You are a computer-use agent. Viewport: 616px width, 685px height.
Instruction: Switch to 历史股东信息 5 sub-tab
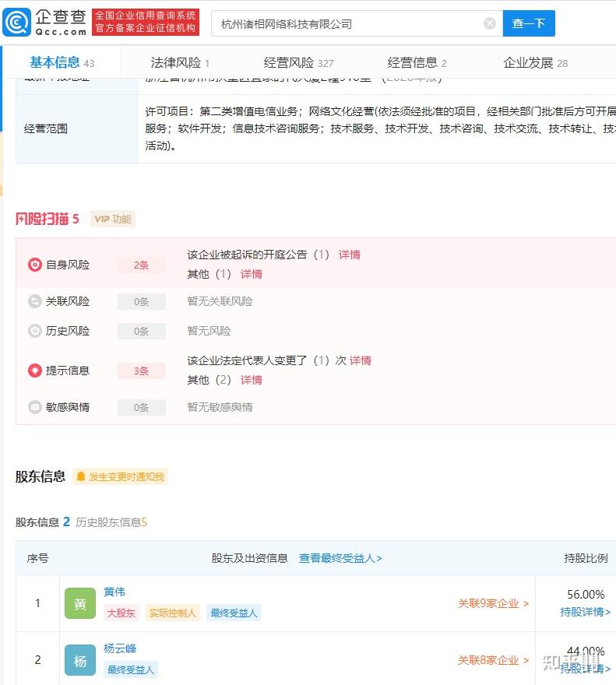point(111,522)
